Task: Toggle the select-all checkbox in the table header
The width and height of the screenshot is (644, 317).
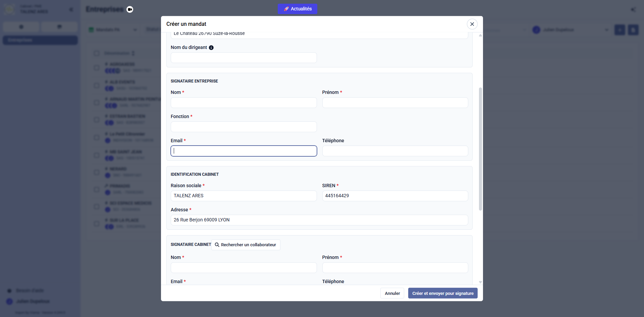Action: (x=97, y=53)
